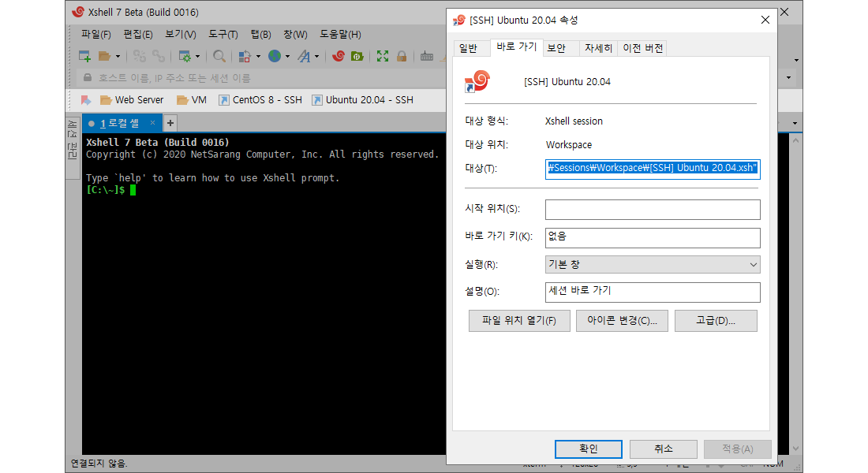The image size is (868, 473).
Task: Click the Color Scheme icon in toolbar
Action: point(244,56)
